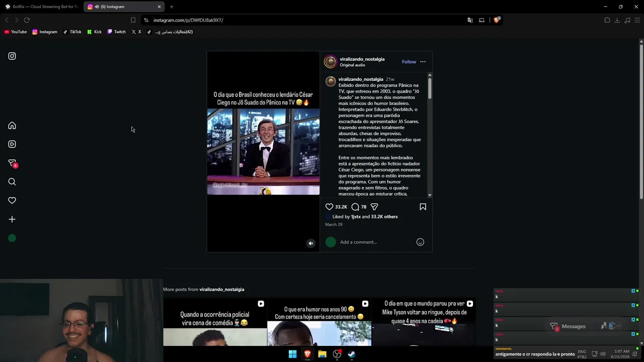The height and width of the screenshot is (362, 644).
Task: Open the translate page icon
Action: [x=470, y=20]
